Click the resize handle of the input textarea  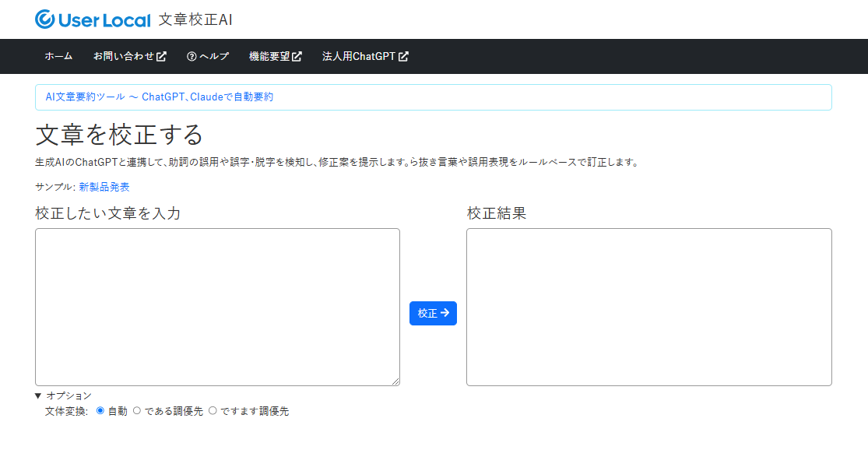[x=395, y=381]
